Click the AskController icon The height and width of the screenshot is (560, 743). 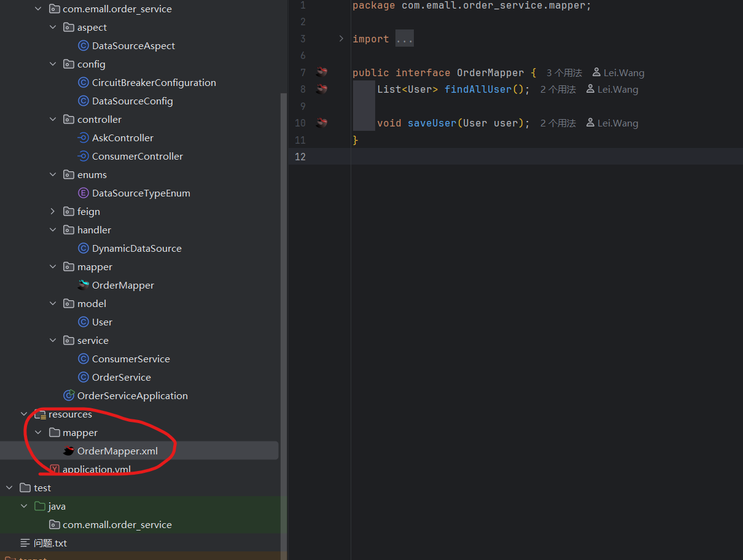83,138
